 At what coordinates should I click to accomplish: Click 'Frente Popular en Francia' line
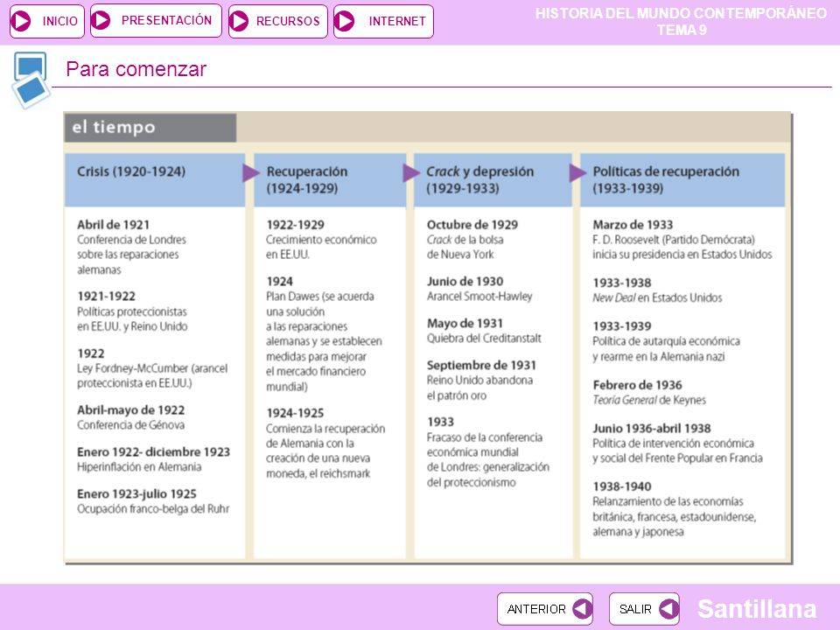[677, 458]
